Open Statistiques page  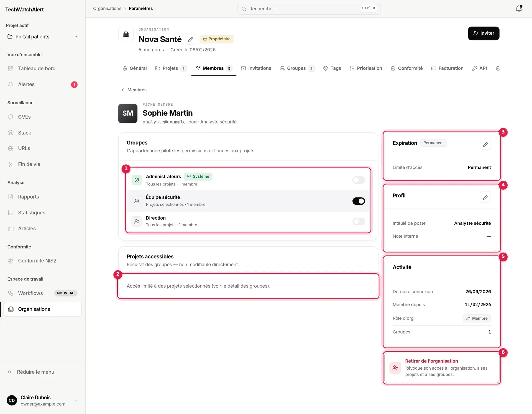(42, 212)
